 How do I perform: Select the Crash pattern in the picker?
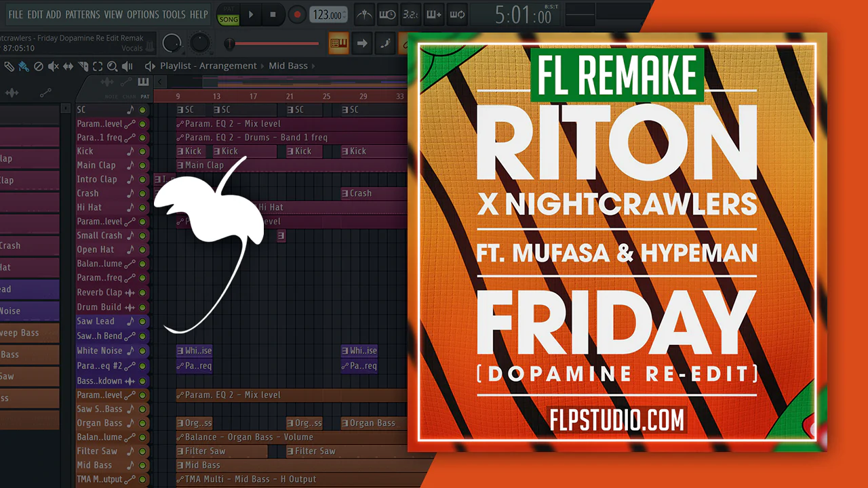(112, 193)
